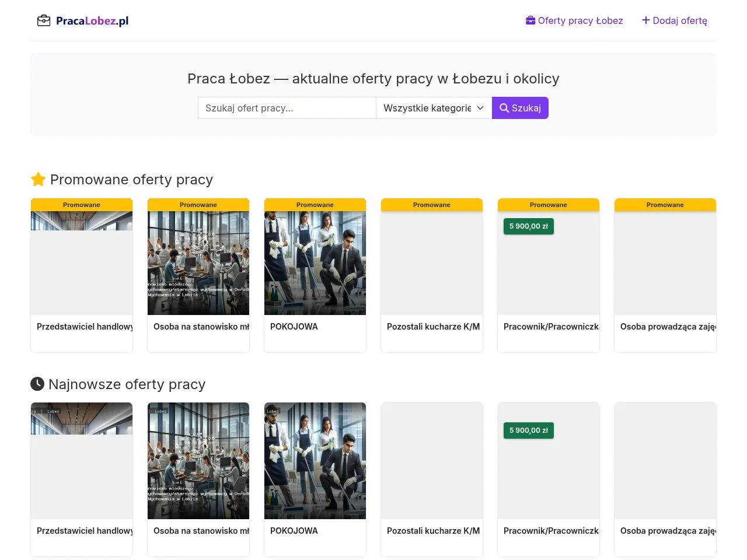
Task: Open newest POKOJOWA title link
Action: [294, 531]
